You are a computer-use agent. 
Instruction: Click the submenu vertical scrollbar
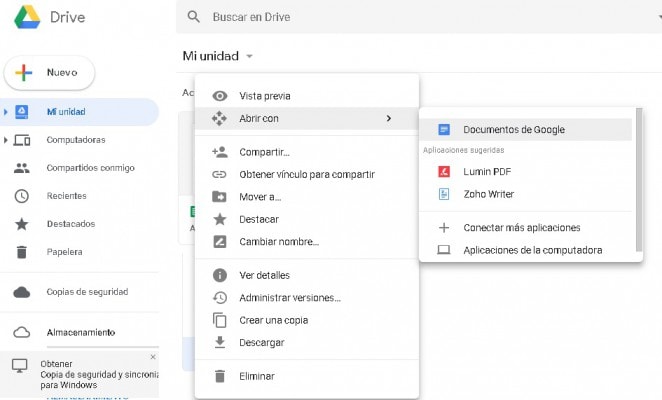click(x=639, y=180)
